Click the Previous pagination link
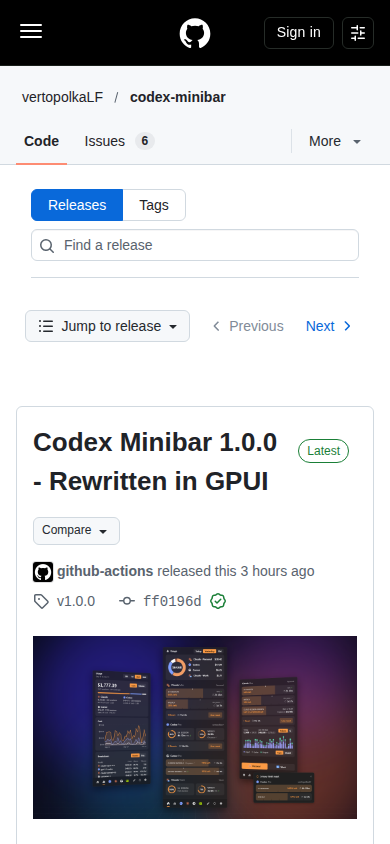 [x=248, y=326]
